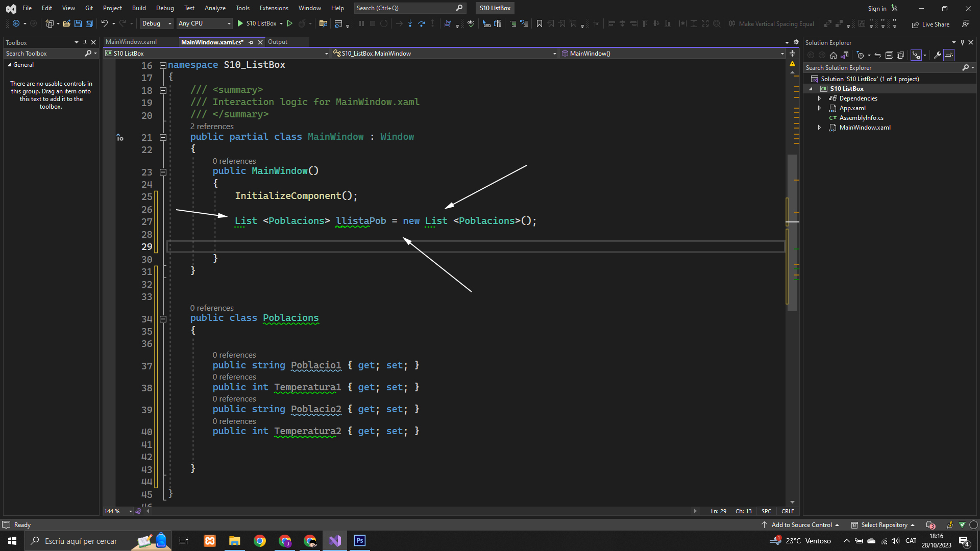The width and height of the screenshot is (980, 551).
Task: Open the Debug configuration dropdown
Action: click(x=157, y=23)
